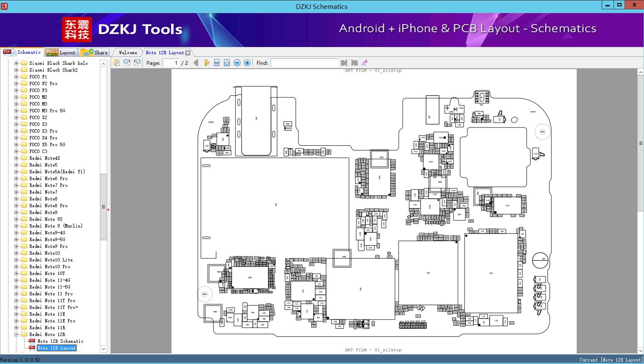Expand the Redmi Note10 Pro node
Viewport: 644px width, 364px height.
(16, 267)
